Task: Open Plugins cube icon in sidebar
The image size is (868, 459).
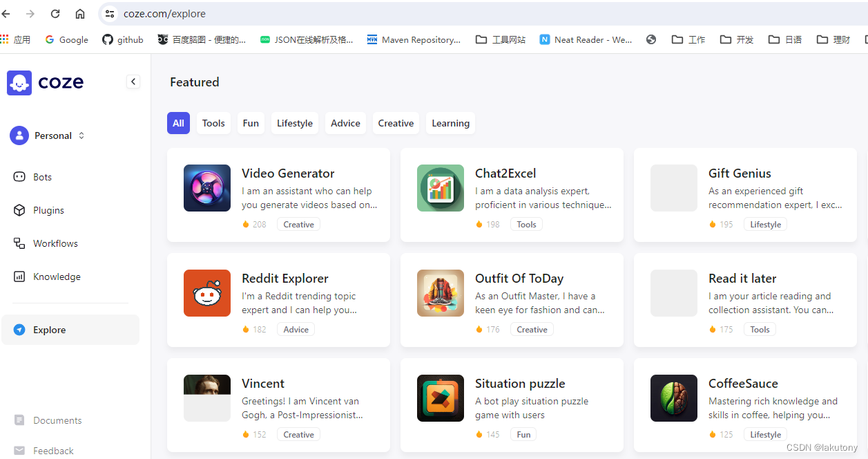Action: tap(19, 210)
